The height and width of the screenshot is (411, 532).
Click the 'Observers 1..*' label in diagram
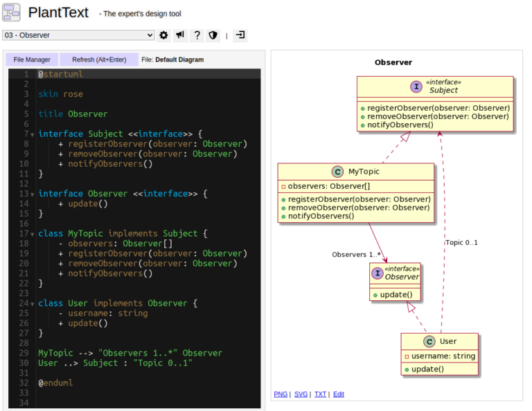click(356, 255)
